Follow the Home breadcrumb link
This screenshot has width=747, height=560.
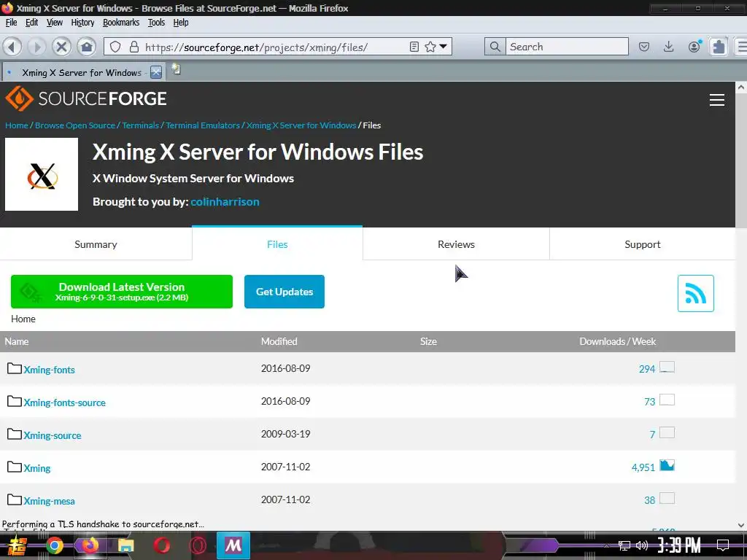(x=17, y=125)
